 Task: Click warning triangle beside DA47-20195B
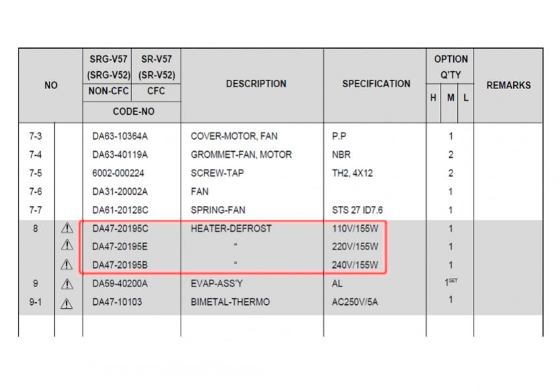(x=67, y=265)
